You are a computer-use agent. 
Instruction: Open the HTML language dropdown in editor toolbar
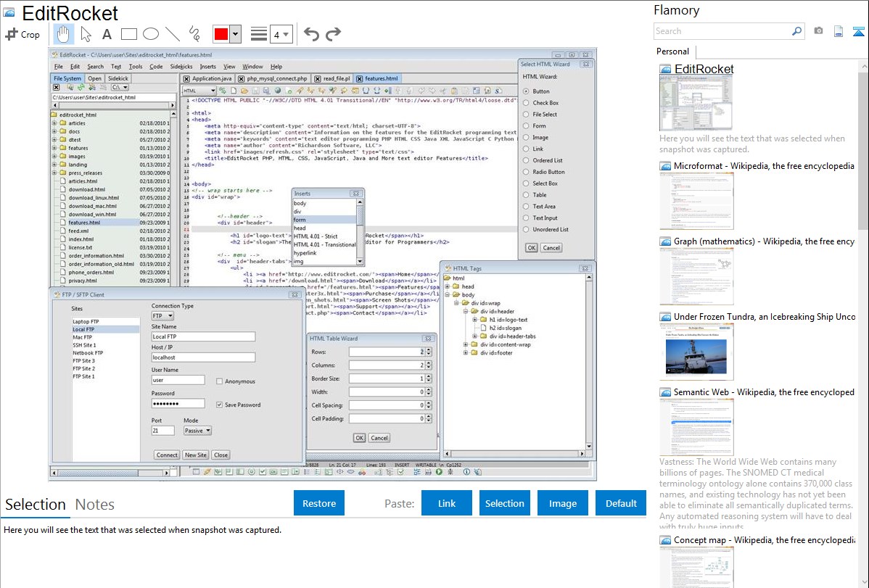pos(199,91)
